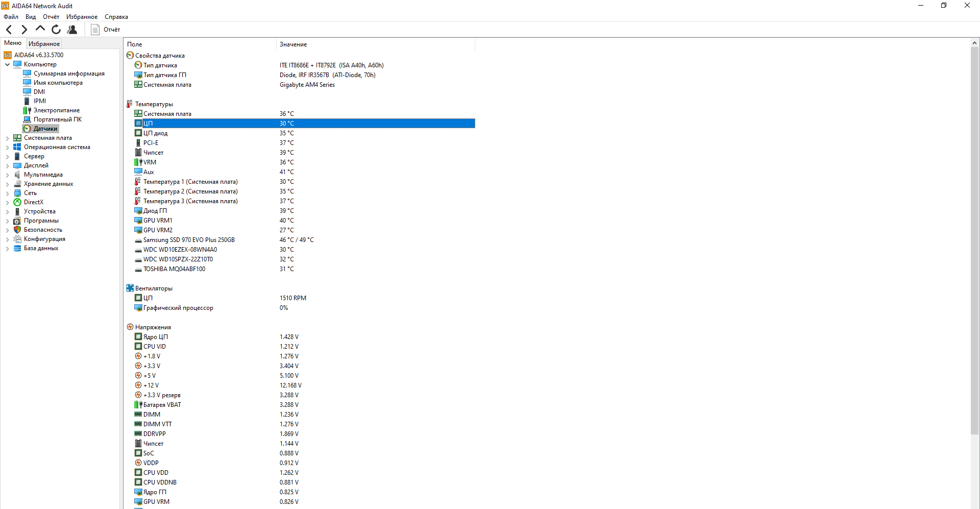Screen dimensions: 980x509
Task: Click the Операционная система Windows icon
Action: pyautogui.click(x=17, y=147)
